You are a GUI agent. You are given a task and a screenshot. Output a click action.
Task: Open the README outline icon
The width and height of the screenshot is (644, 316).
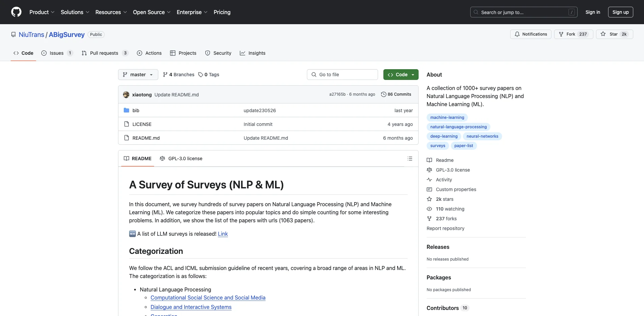[x=410, y=159]
